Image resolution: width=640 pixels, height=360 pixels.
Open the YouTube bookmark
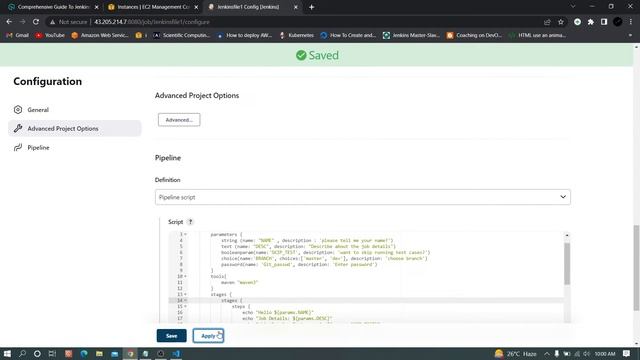pyautogui.click(x=50, y=35)
